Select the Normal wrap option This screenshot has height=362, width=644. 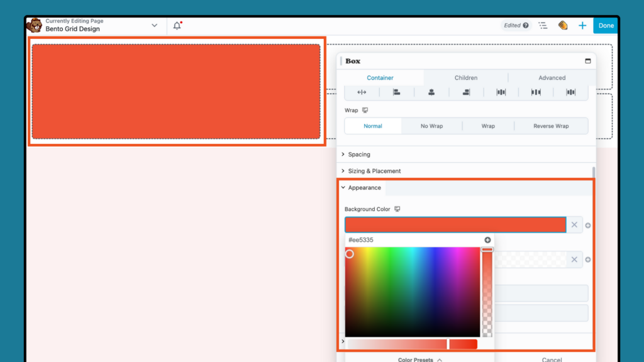tap(373, 126)
